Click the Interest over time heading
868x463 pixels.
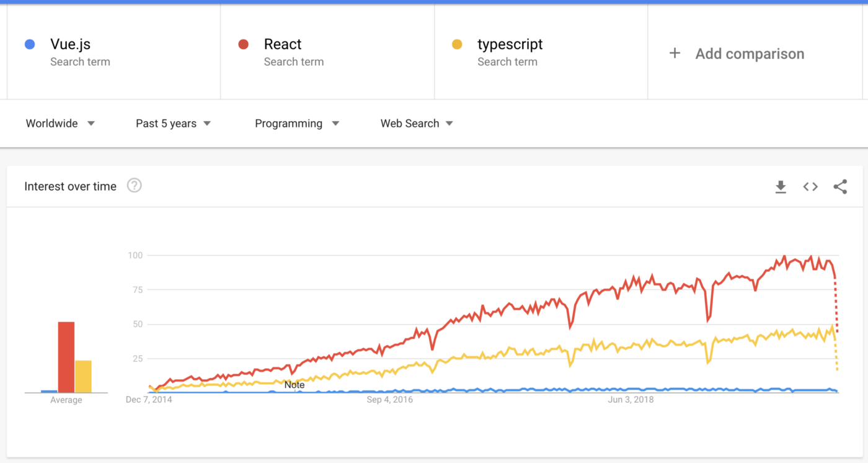coord(70,186)
